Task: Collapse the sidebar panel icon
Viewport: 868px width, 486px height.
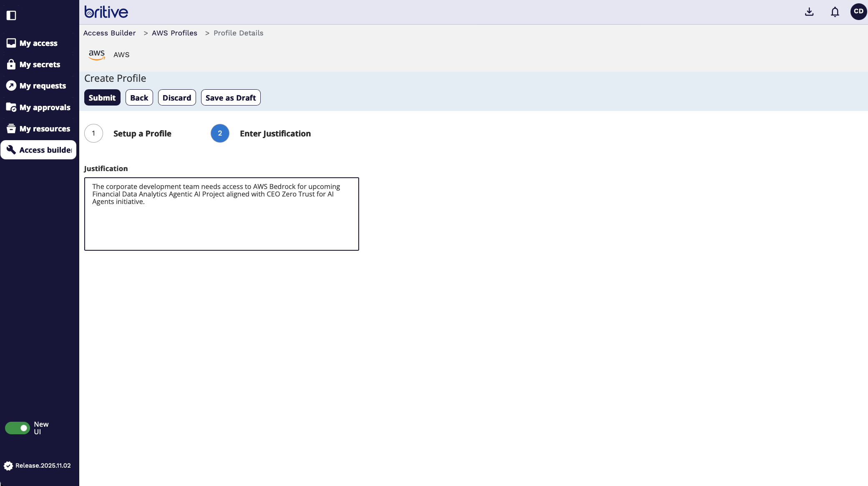Action: pos(11,15)
